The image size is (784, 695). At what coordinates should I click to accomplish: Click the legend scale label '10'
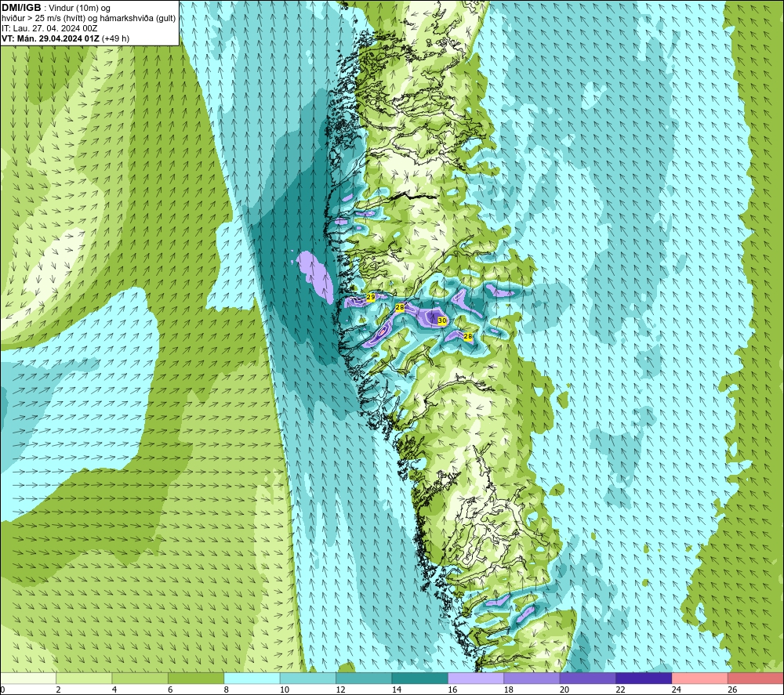click(285, 690)
